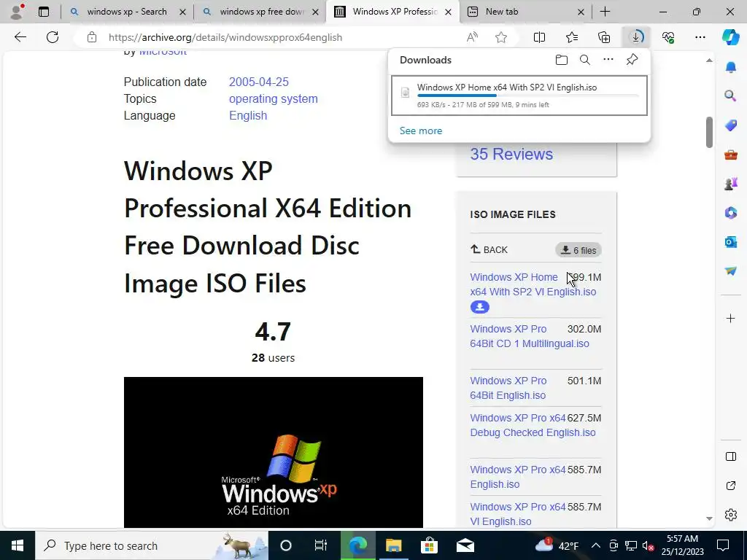Image resolution: width=747 pixels, height=560 pixels.
Task: Show hidden system tray icons chevron
Action: coord(595,545)
